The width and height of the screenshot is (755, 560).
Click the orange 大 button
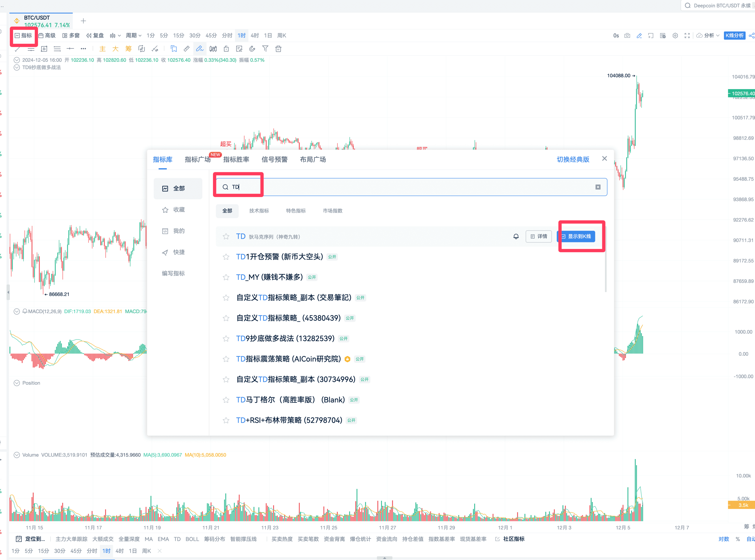point(115,49)
